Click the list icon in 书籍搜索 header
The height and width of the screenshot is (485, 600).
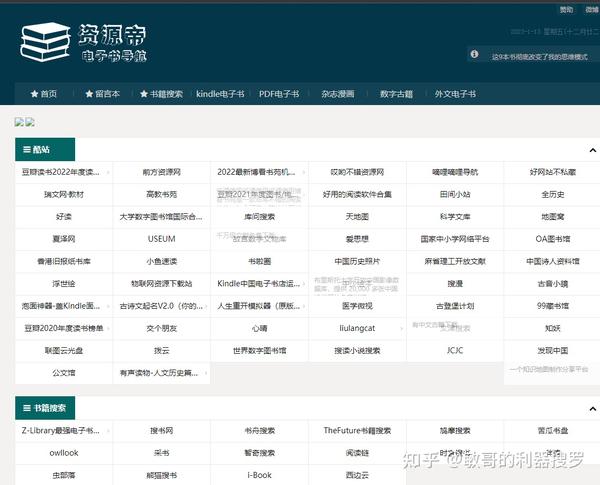pyautogui.click(x=27, y=408)
